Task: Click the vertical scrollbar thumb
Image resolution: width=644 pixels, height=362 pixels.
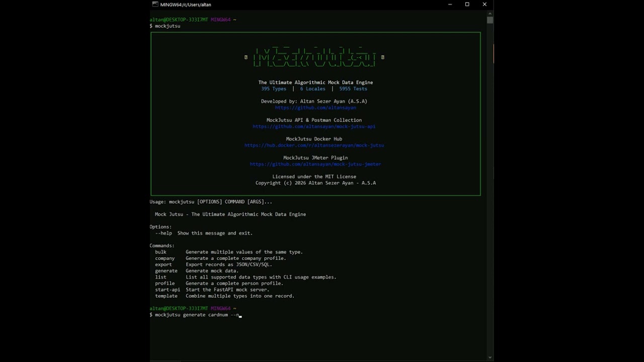Action: (x=490, y=20)
